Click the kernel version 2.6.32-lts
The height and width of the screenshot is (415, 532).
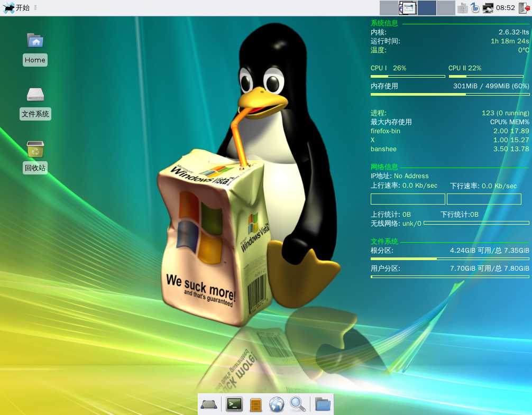click(x=513, y=32)
